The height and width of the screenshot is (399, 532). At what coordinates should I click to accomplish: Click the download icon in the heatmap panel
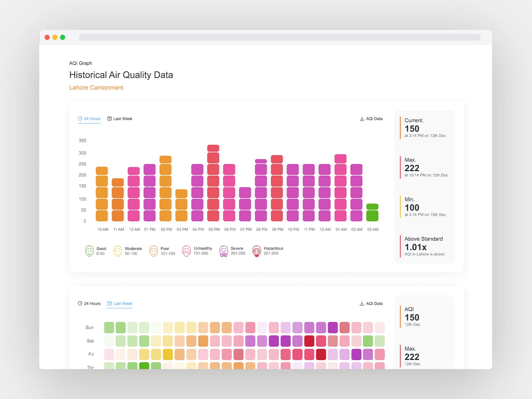[x=362, y=304]
